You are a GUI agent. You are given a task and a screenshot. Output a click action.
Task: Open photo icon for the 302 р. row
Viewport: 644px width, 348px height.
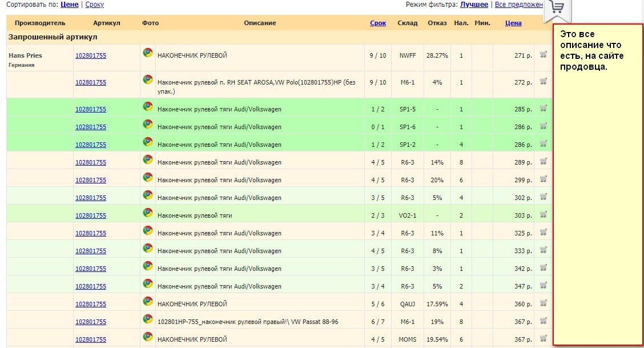tap(148, 195)
